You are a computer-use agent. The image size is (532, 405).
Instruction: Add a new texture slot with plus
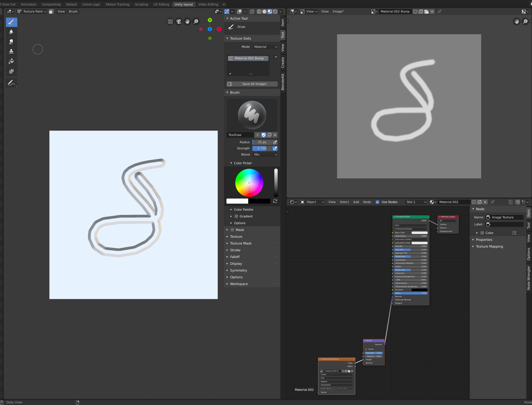point(276,57)
